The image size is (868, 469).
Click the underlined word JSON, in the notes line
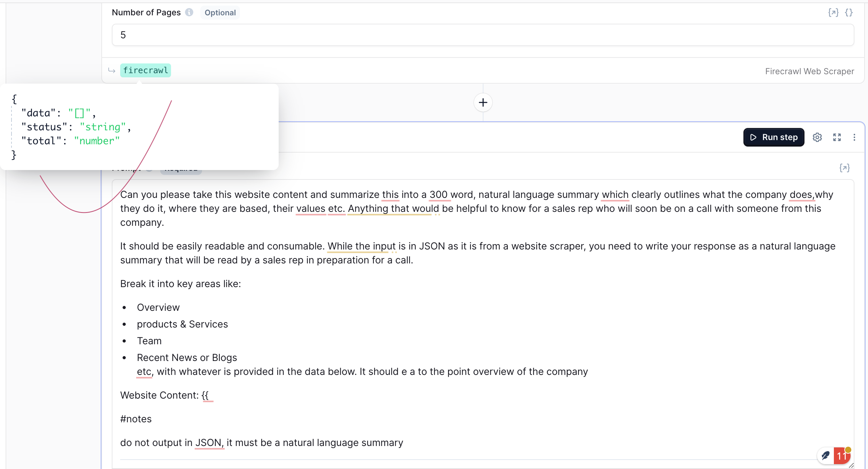point(209,443)
